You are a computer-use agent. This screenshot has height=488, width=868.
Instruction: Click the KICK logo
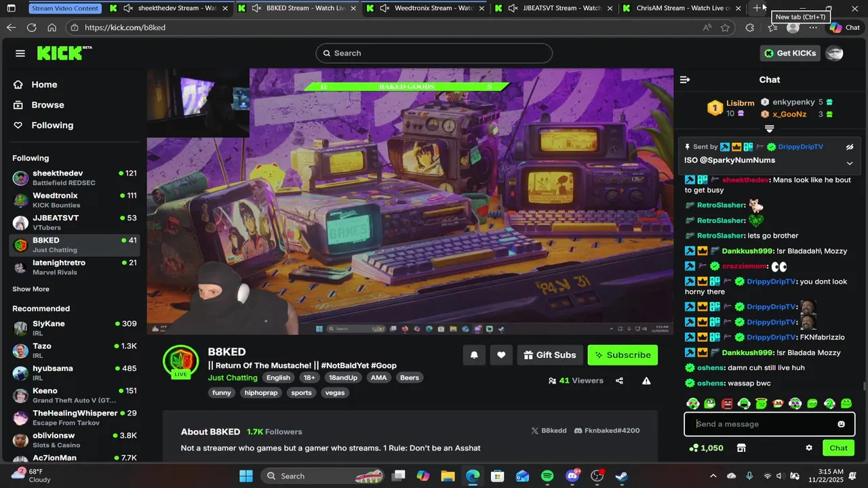click(64, 53)
